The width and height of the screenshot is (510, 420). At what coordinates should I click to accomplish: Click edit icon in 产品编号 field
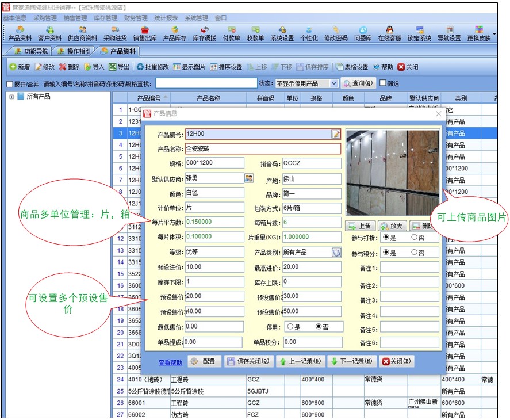(336, 134)
